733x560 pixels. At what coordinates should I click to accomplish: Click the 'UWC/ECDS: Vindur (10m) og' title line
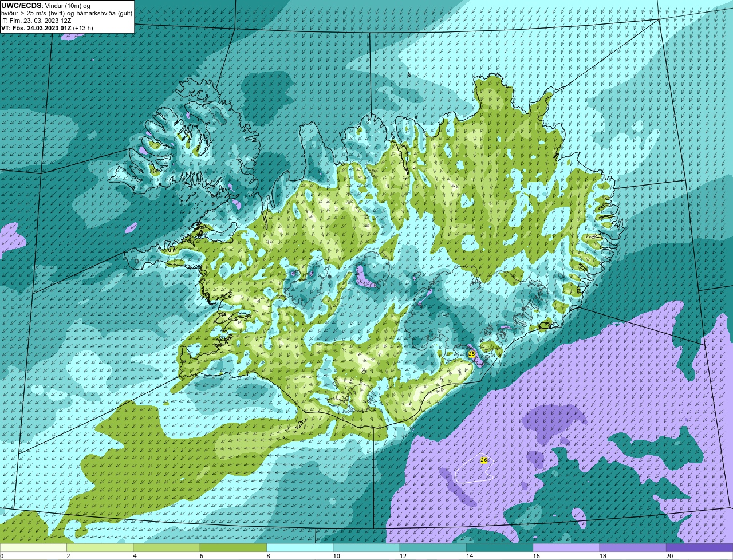click(46, 6)
